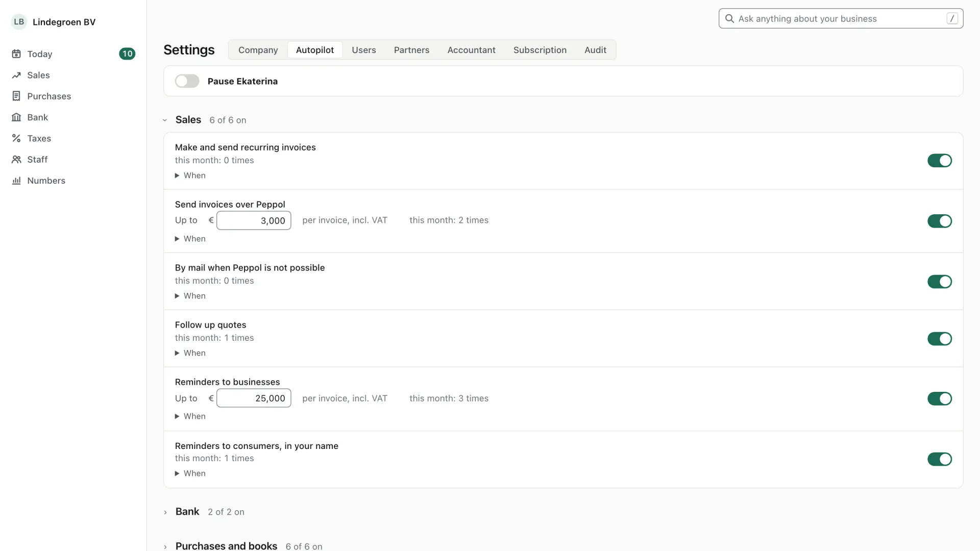Focus the Ask anything about your business field
The image size is (980, 551).
point(841,18)
